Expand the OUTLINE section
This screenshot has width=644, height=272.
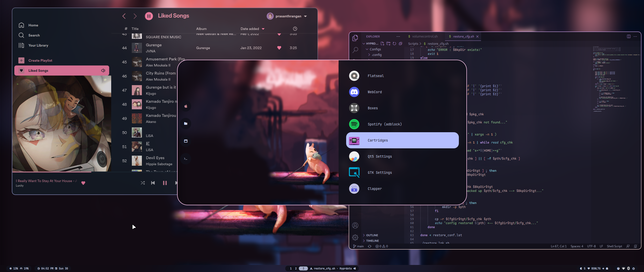(x=372, y=235)
